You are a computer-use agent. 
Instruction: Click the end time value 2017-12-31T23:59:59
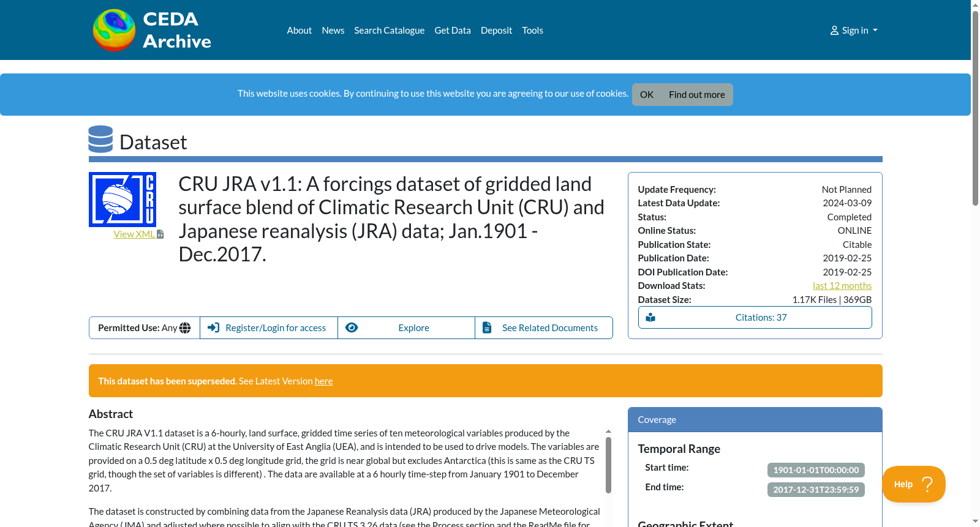tap(816, 490)
